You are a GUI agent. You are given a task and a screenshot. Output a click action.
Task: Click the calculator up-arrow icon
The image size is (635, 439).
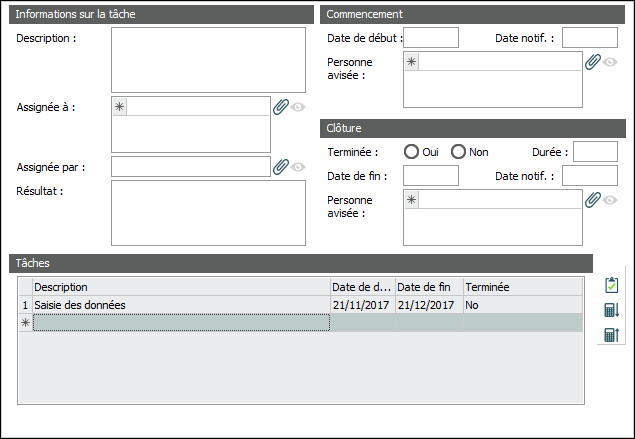pos(611,334)
